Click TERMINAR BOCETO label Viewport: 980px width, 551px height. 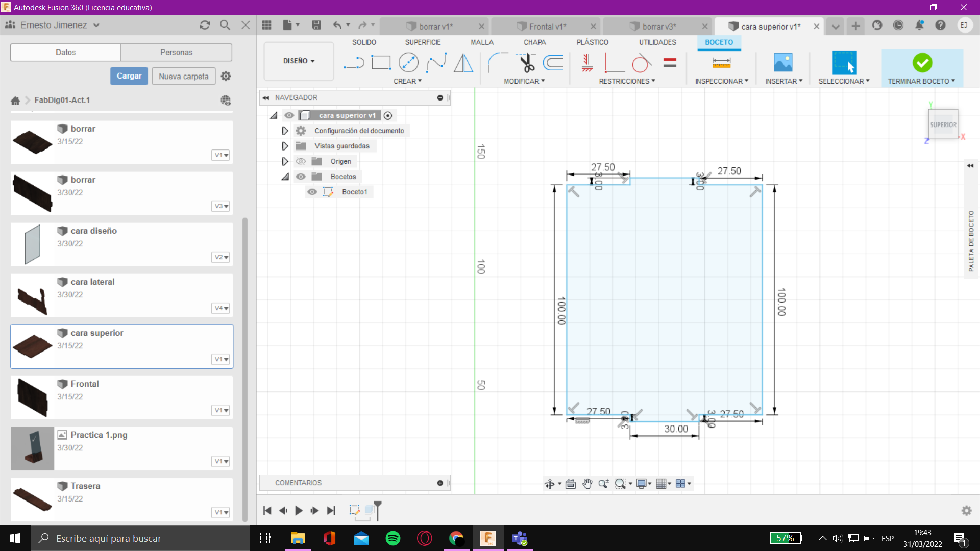(921, 81)
